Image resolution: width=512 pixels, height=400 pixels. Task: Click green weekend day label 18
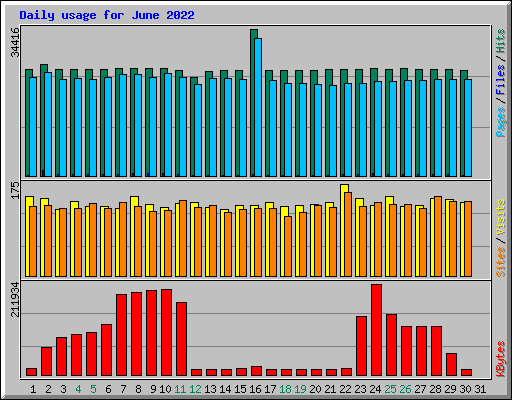285,389
